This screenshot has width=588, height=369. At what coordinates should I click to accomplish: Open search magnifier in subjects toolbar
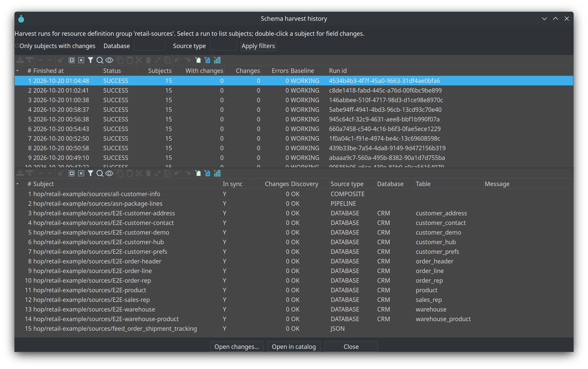99,174
